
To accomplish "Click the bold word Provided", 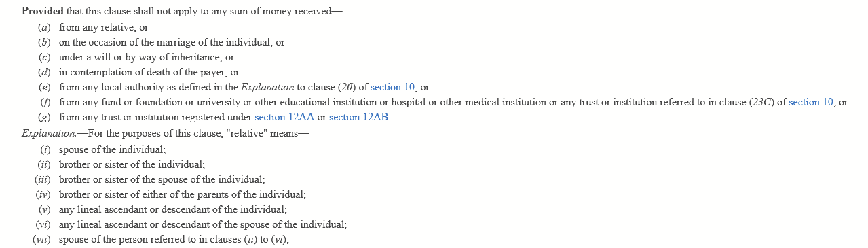I will (x=43, y=12).
